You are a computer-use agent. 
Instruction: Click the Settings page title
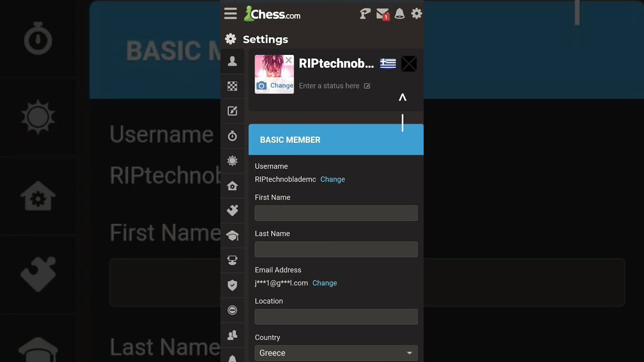click(266, 39)
